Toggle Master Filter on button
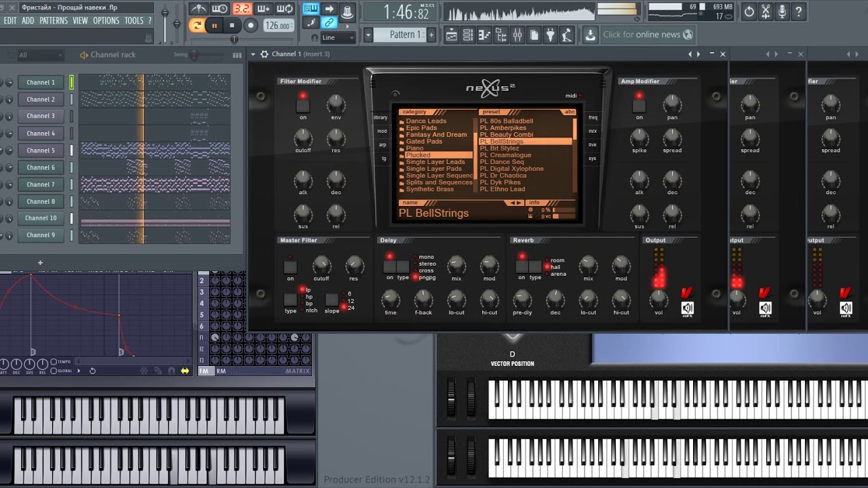Image resolution: width=868 pixels, height=488 pixels. (x=290, y=267)
